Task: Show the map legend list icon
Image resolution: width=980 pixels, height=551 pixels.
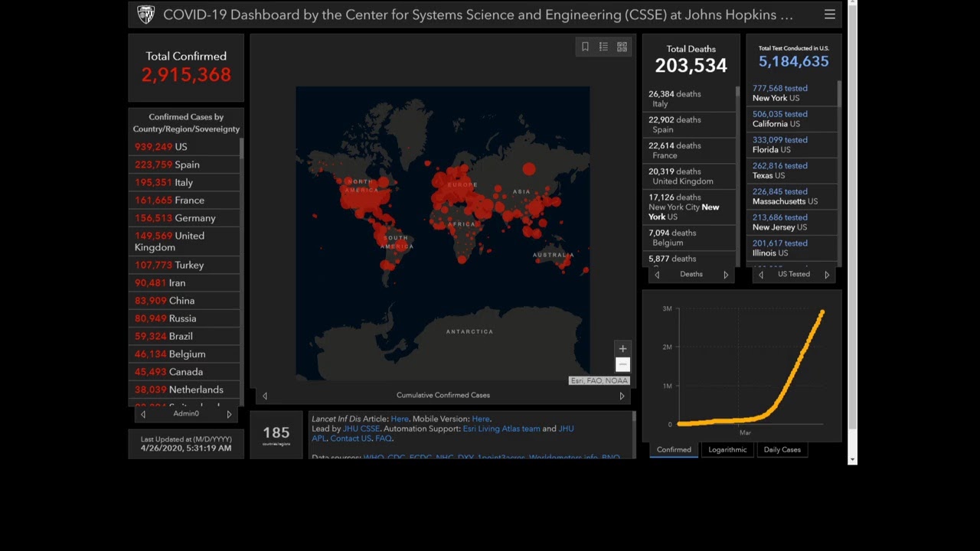Action: (603, 47)
